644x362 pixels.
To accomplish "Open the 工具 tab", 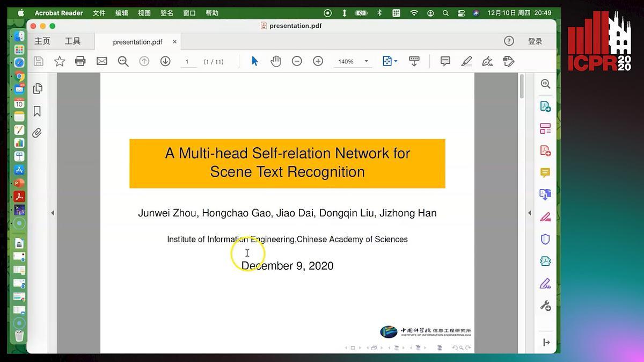I will click(x=72, y=41).
